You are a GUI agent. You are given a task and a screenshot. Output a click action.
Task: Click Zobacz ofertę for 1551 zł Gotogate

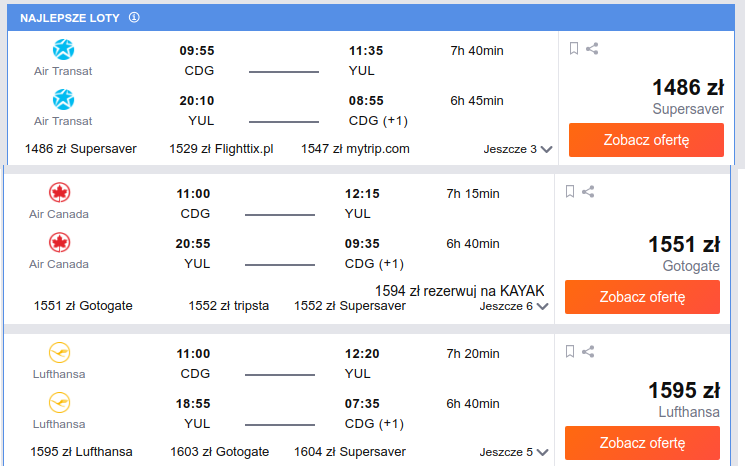(642, 297)
